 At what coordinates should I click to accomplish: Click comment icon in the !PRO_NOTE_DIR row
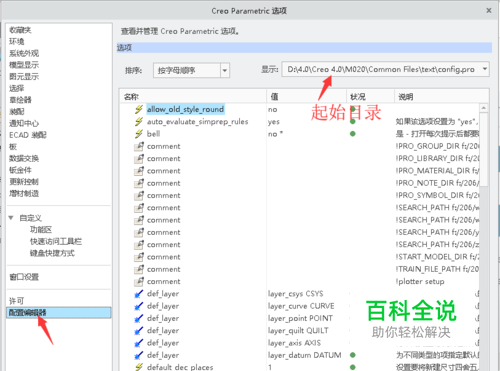(x=139, y=183)
